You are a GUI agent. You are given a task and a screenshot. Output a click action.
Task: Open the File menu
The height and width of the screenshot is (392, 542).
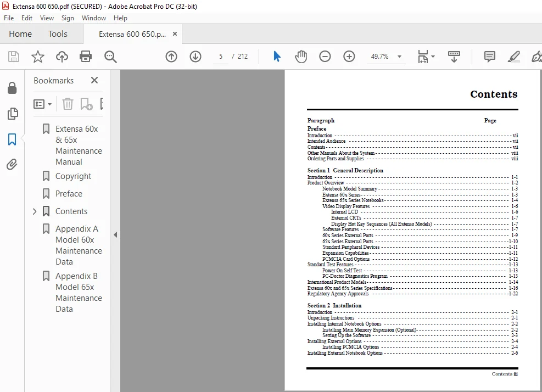[x=9, y=18]
